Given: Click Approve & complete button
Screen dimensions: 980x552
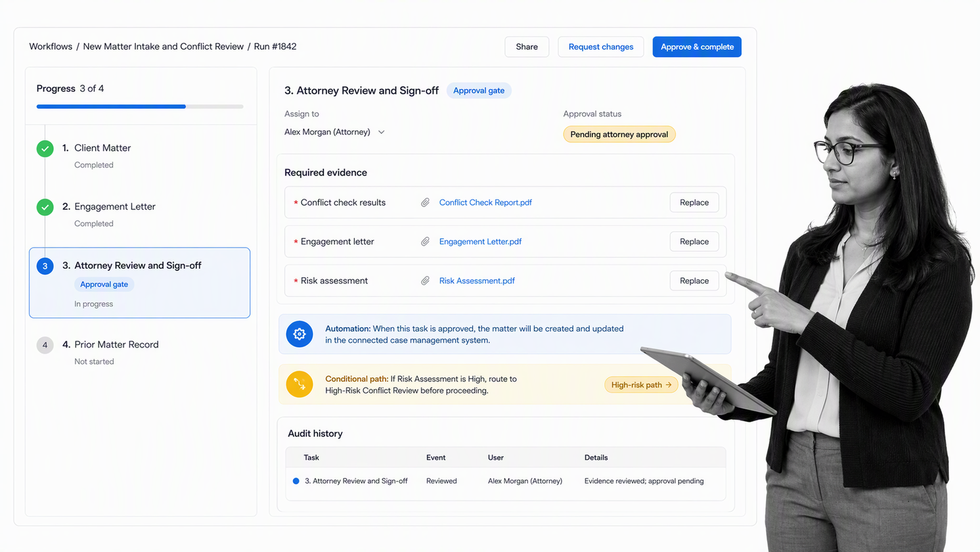Looking at the screenshot, I should point(697,47).
